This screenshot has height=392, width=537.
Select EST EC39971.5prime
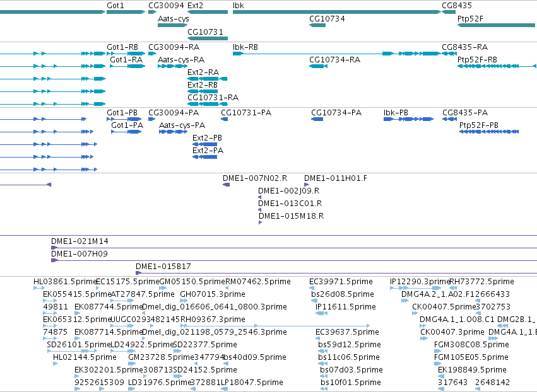click(341, 282)
